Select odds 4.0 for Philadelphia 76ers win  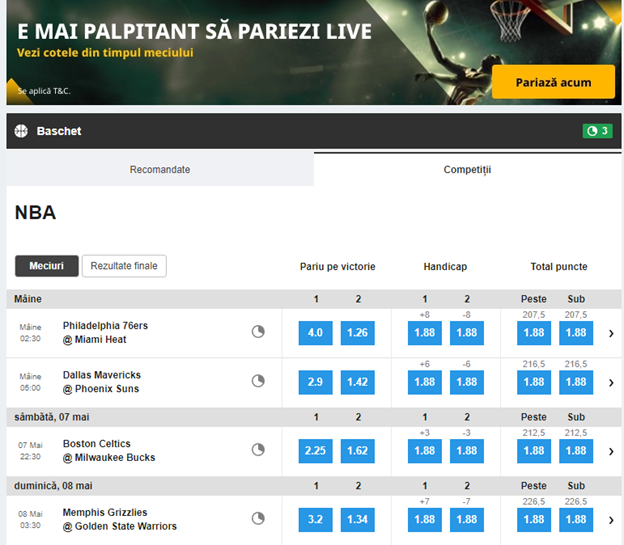316,333
